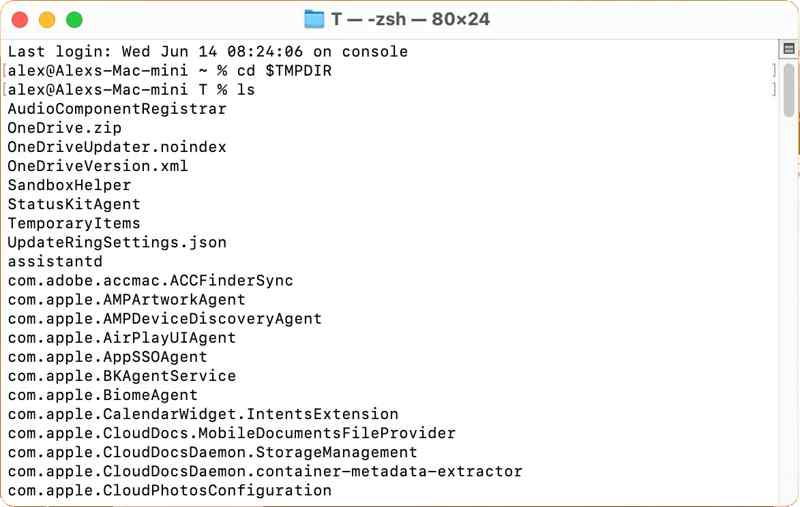Click on AudioComponentRegistrar entry
The height and width of the screenshot is (507, 800).
[117, 109]
